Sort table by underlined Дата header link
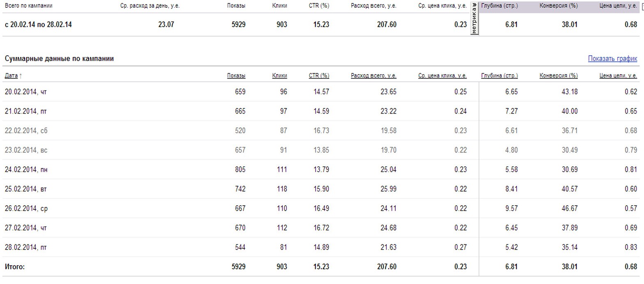 click(x=11, y=76)
